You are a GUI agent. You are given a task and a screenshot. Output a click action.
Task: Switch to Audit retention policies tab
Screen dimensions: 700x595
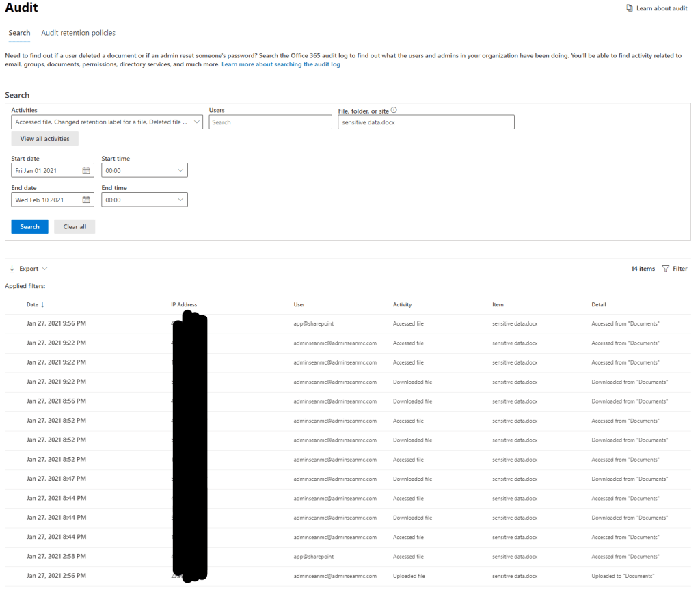tap(78, 33)
